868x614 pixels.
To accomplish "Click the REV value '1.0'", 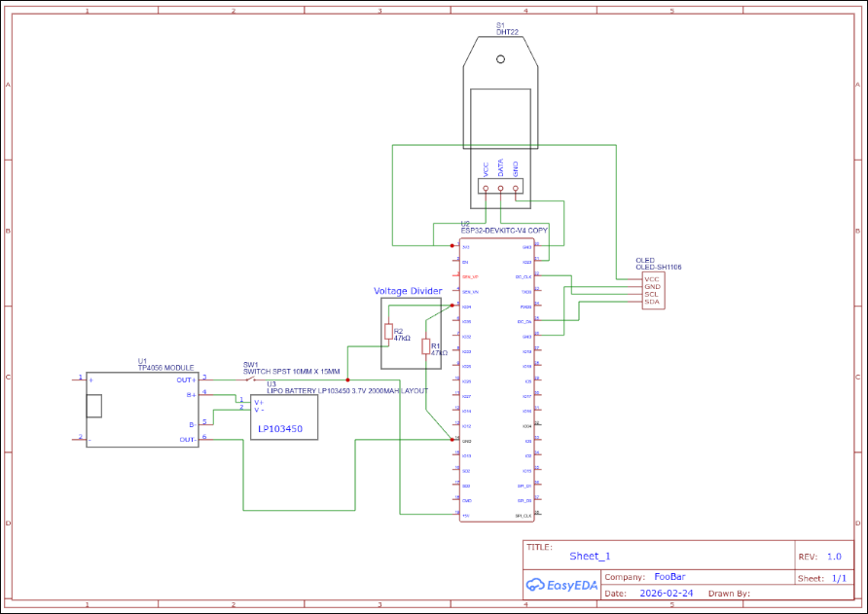I will coord(834,557).
